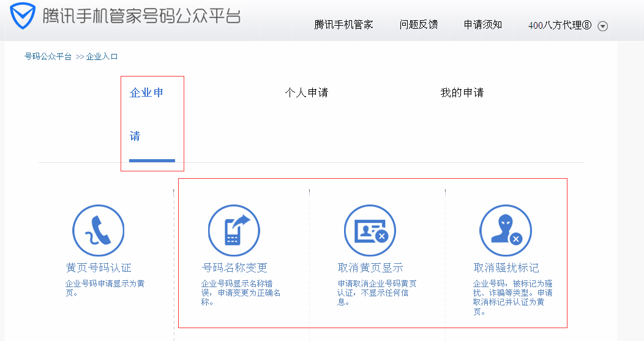The image size is (644, 341).
Task: Click the 腾讯手机管家号码公众平台 site title
Action: (x=141, y=16)
